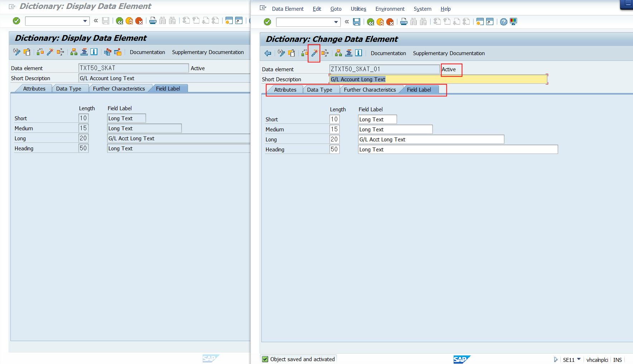This screenshot has height=364, width=633.
Task: Click the Activate magic wand icon in Change window
Action: (314, 53)
